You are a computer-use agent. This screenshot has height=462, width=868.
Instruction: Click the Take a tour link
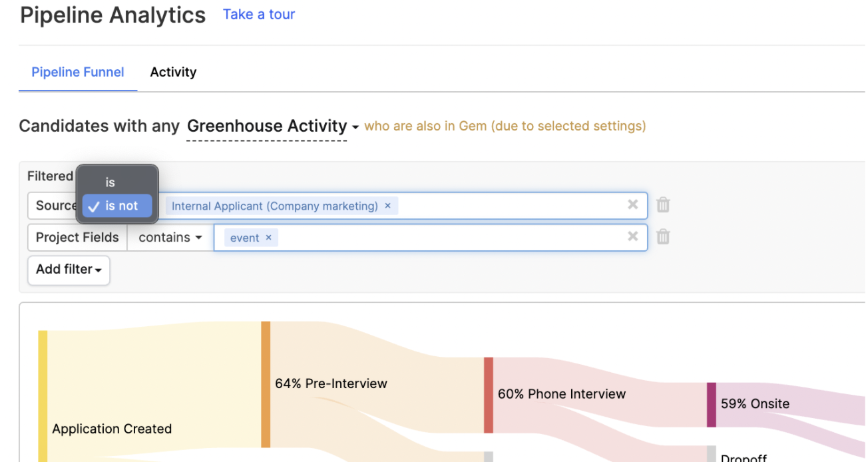point(259,14)
